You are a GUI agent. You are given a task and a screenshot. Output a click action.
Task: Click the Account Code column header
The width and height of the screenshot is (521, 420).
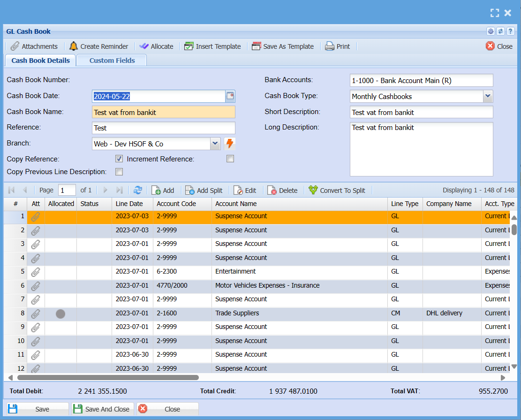pos(176,204)
